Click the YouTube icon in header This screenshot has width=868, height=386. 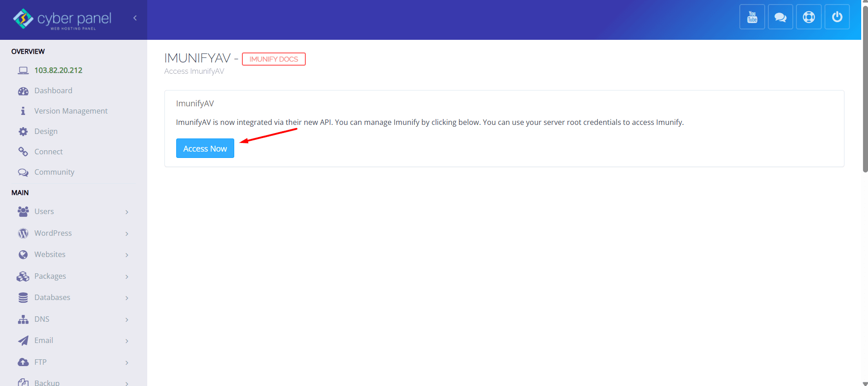[x=752, y=17]
